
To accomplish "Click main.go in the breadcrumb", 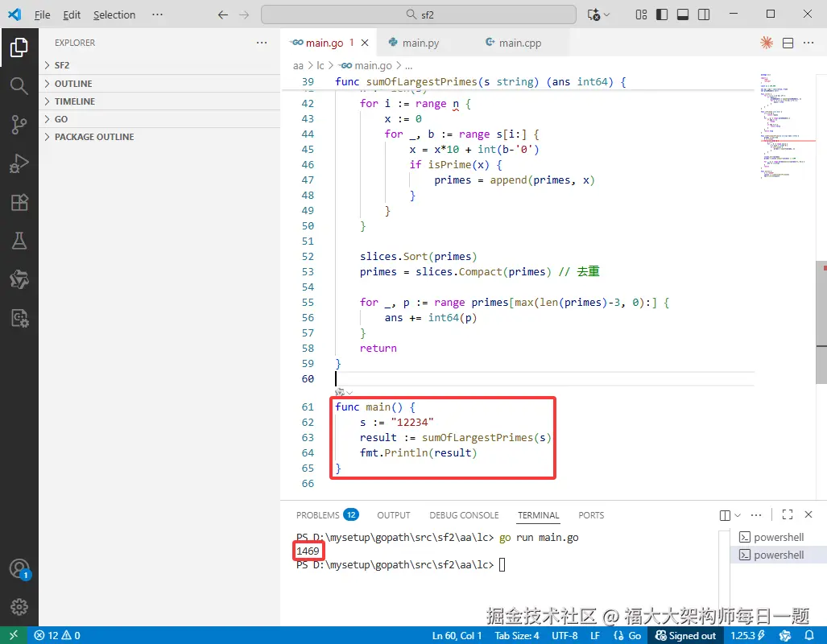I will coord(366,65).
